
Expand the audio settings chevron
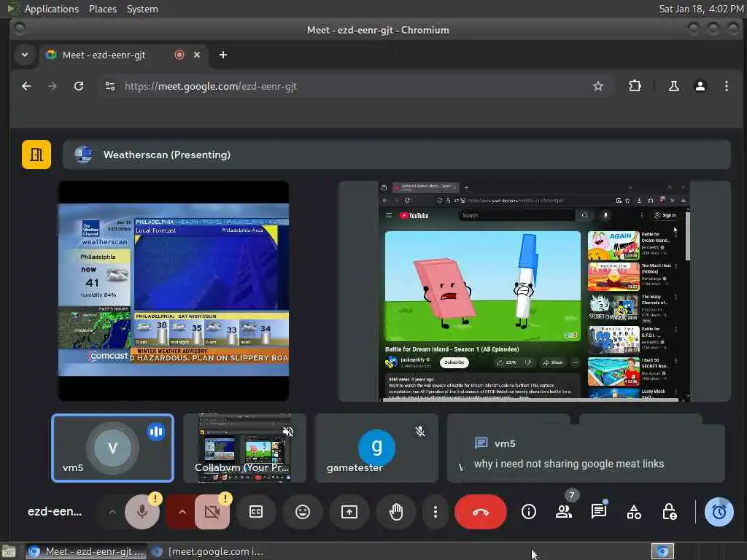click(112, 512)
